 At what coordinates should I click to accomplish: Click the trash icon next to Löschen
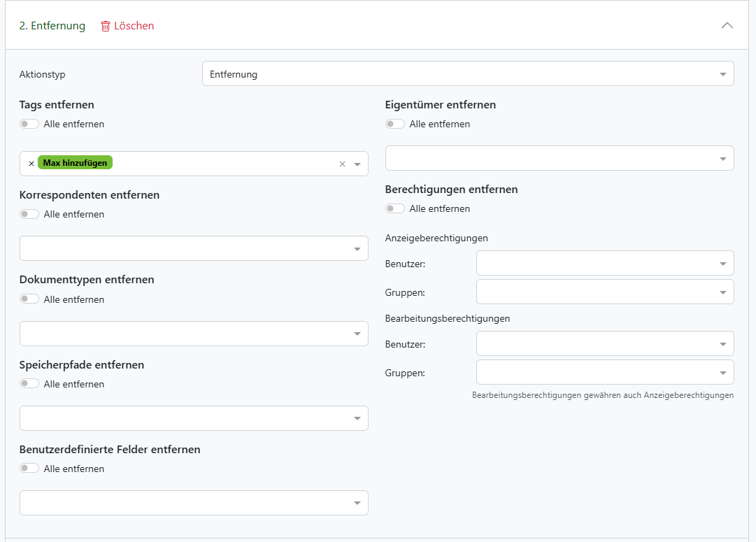tap(106, 26)
